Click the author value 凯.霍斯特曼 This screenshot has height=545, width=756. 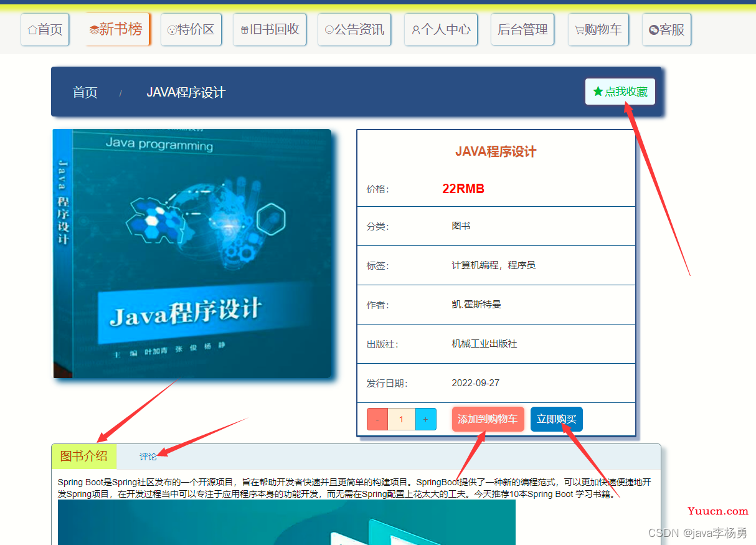[476, 305]
